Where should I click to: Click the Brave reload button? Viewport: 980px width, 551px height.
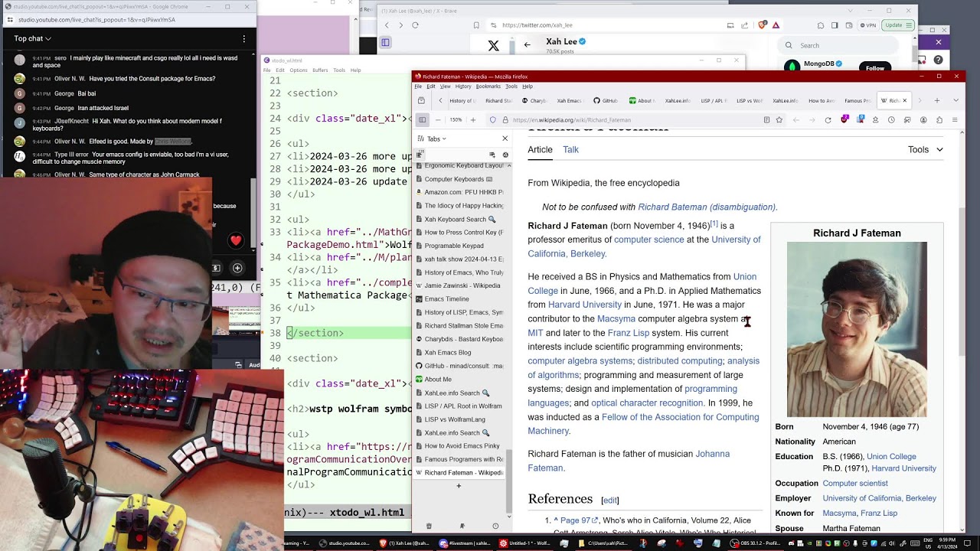coord(415,25)
